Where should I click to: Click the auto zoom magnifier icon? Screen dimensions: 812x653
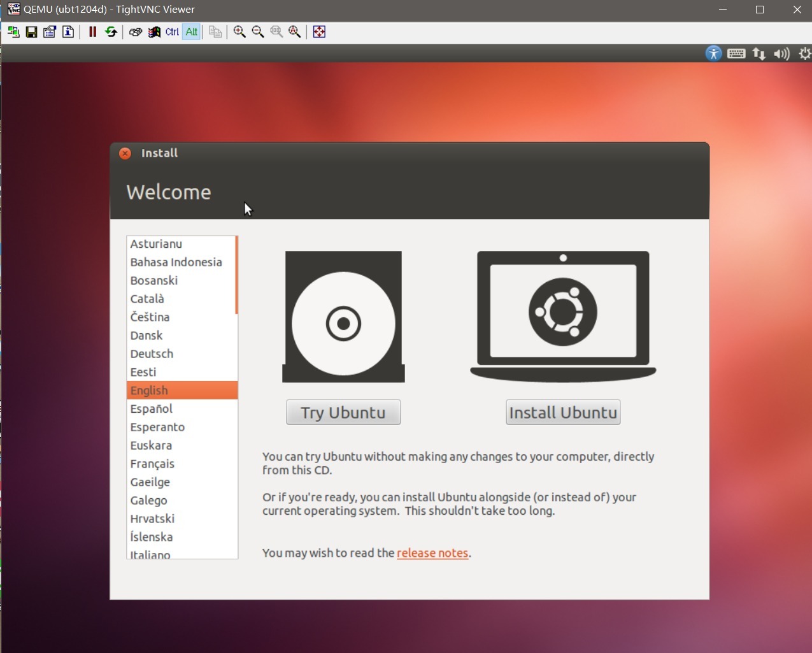point(295,32)
